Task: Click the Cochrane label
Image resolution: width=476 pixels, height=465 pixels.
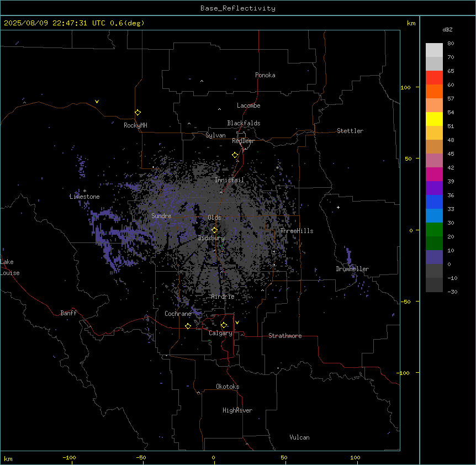Action: (178, 314)
